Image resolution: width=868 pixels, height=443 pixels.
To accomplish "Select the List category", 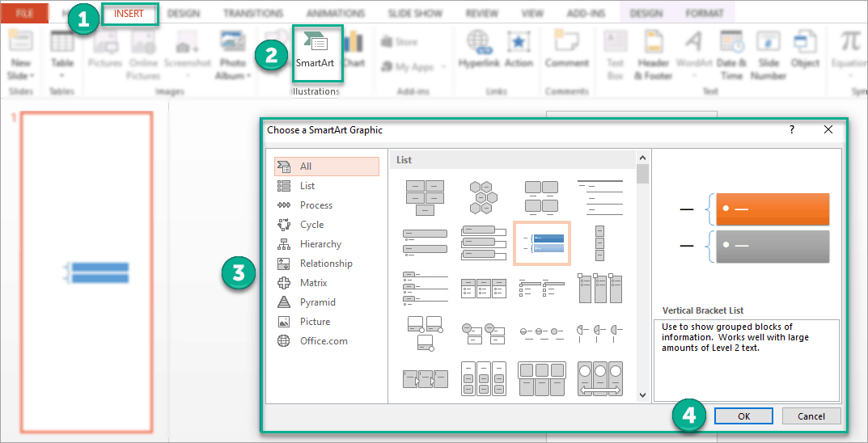I will pos(327,186).
